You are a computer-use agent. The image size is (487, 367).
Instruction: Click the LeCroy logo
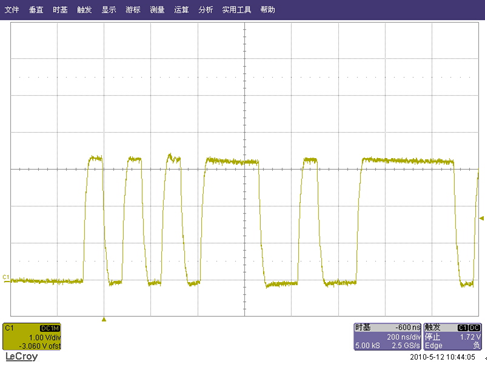pyautogui.click(x=22, y=356)
